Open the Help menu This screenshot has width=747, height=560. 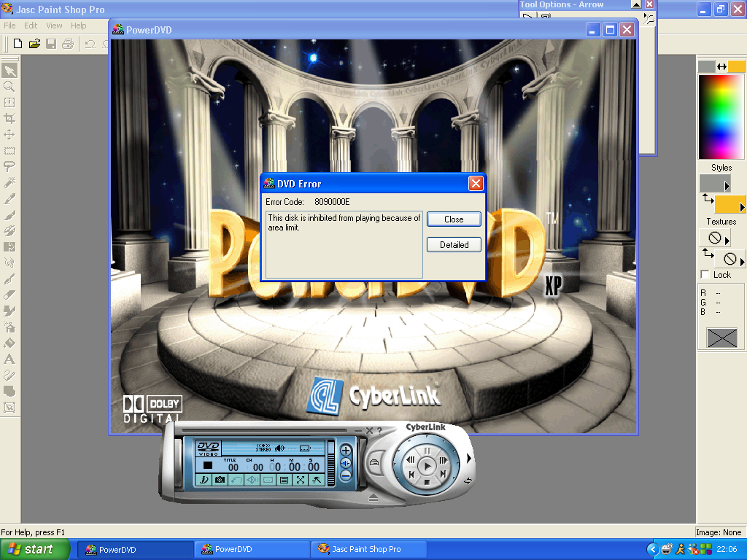(x=79, y=26)
